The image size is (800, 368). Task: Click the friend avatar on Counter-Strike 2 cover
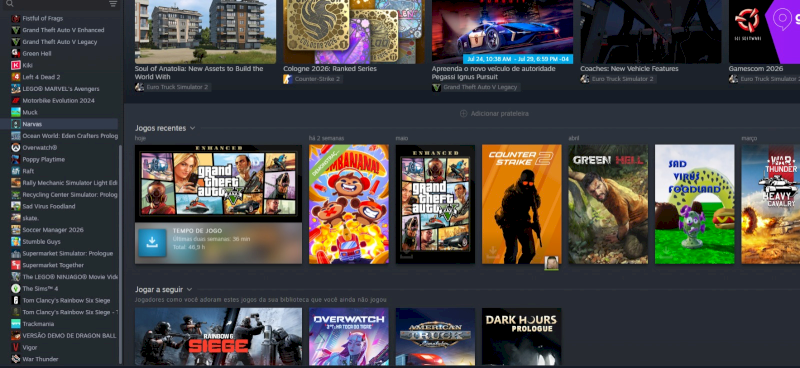point(552,263)
